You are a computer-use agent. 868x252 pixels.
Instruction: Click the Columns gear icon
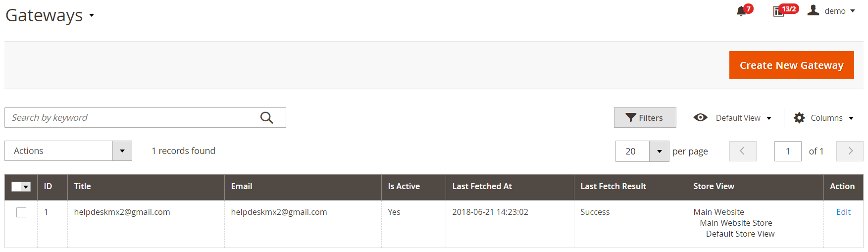(799, 118)
